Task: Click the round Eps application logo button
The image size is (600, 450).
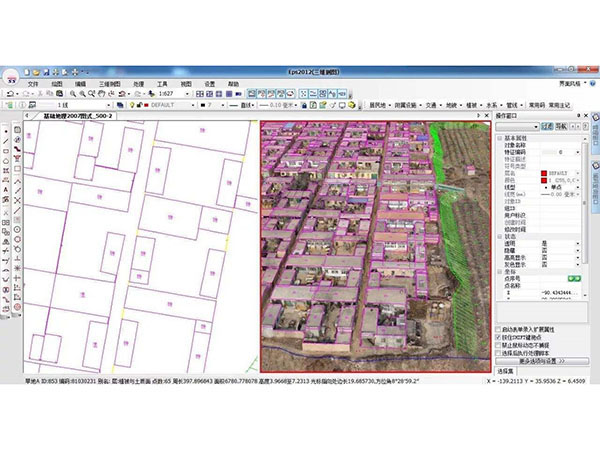Action: (x=11, y=78)
